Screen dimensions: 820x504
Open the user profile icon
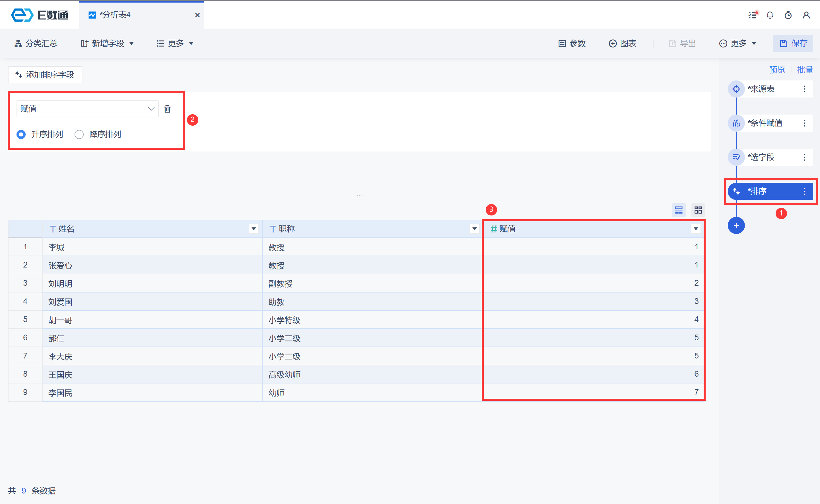806,15
